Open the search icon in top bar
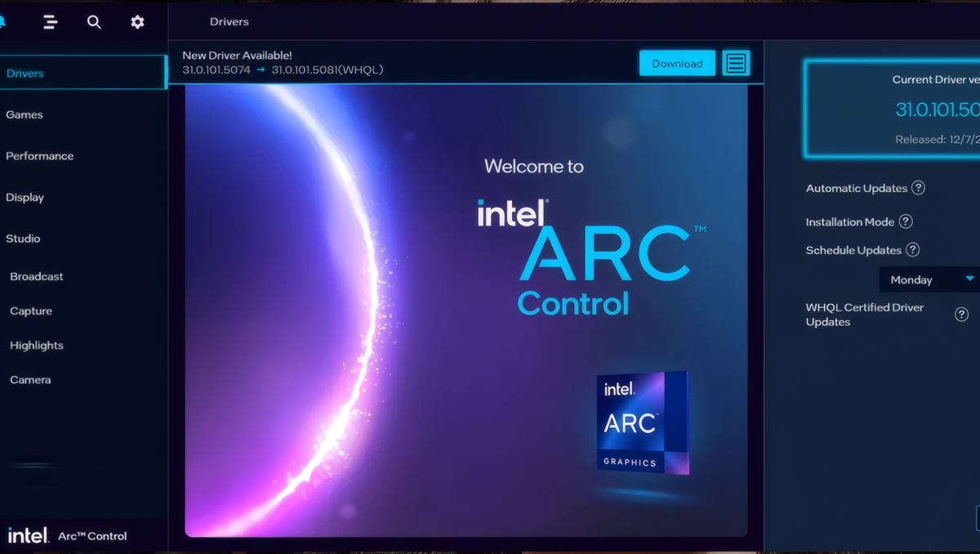This screenshot has height=554, width=980. pyautogui.click(x=94, y=22)
